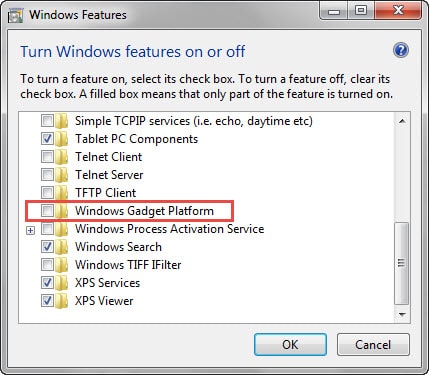Open the blue help question mark icon
Screen dimensions: 429x375
coord(401,51)
